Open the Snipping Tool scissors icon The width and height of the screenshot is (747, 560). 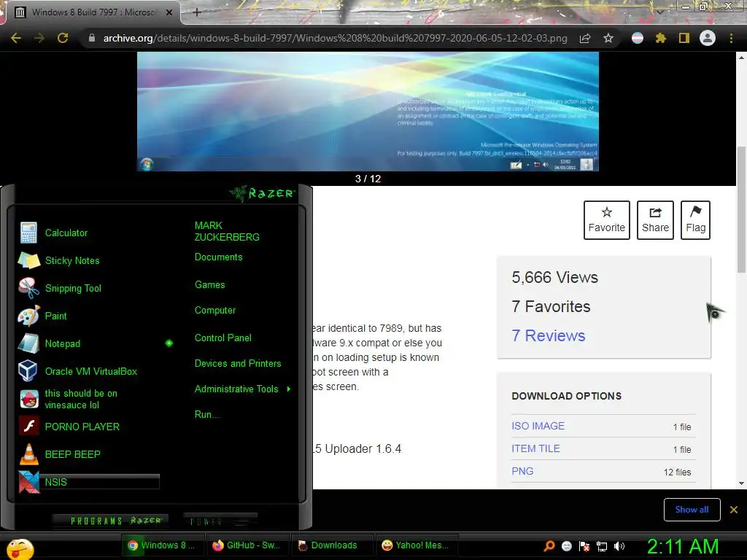[28, 288]
